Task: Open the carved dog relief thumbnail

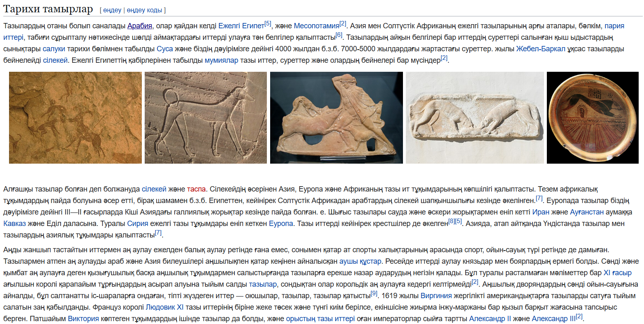Action: (x=206, y=118)
